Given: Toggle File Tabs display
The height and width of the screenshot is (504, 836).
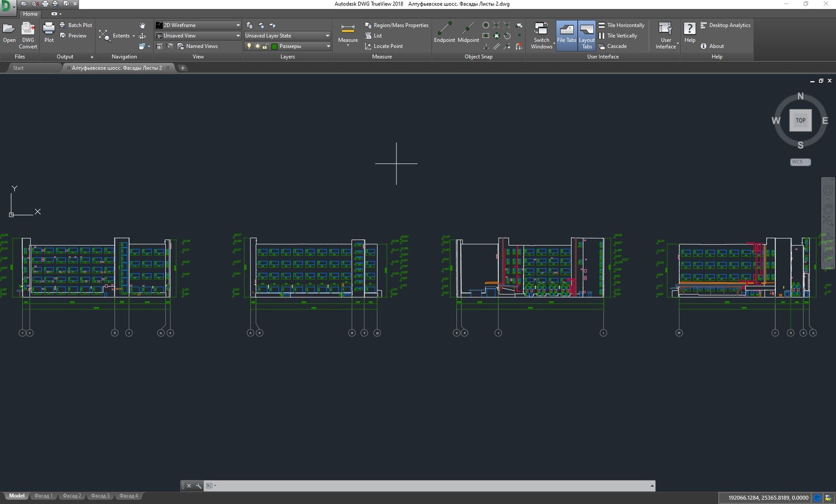Looking at the screenshot, I should 567,35.
